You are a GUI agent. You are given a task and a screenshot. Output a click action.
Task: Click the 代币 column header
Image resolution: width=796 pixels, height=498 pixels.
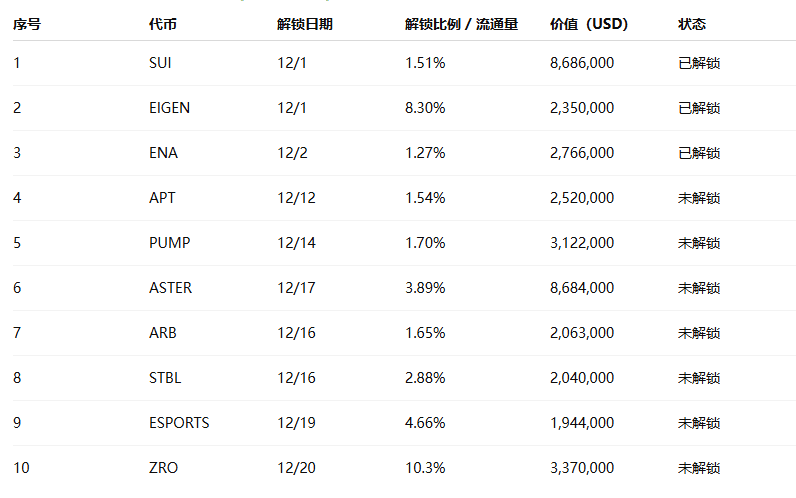[162, 24]
